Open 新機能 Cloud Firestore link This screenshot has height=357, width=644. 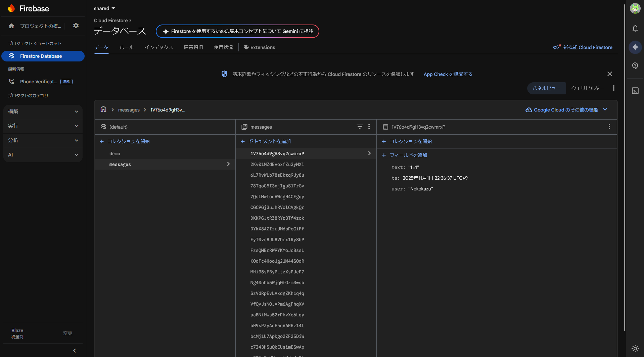(583, 47)
